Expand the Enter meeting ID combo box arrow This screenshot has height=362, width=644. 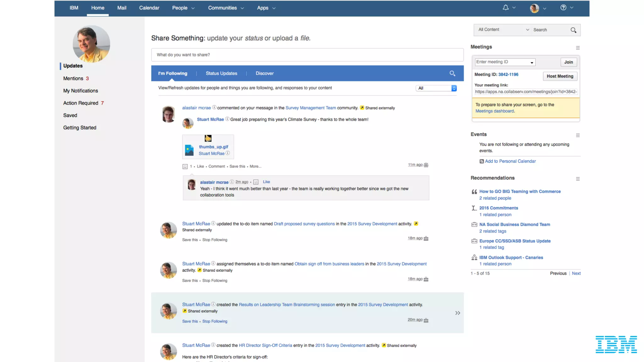[532, 62]
